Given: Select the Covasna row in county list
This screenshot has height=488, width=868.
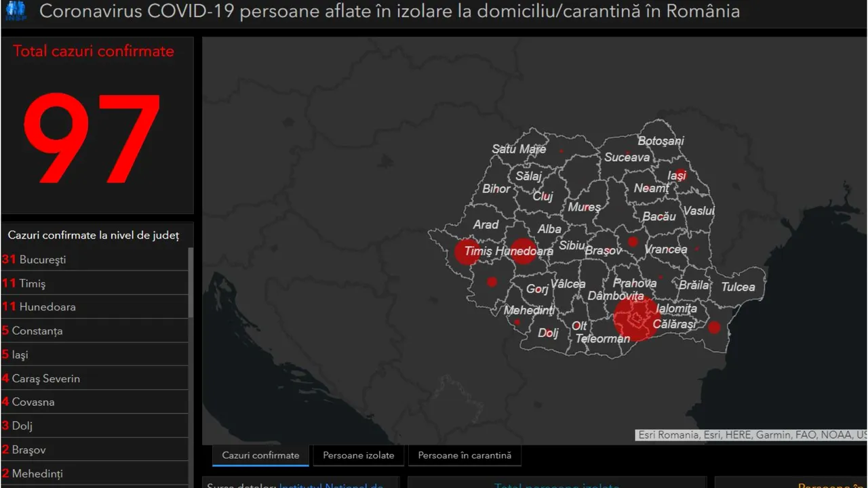Looking at the screenshot, I should (95, 402).
